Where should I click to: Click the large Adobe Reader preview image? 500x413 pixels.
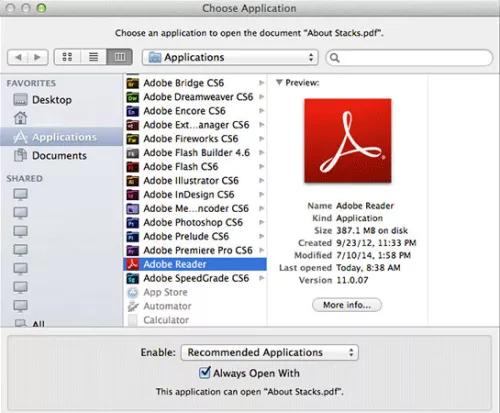tap(348, 140)
